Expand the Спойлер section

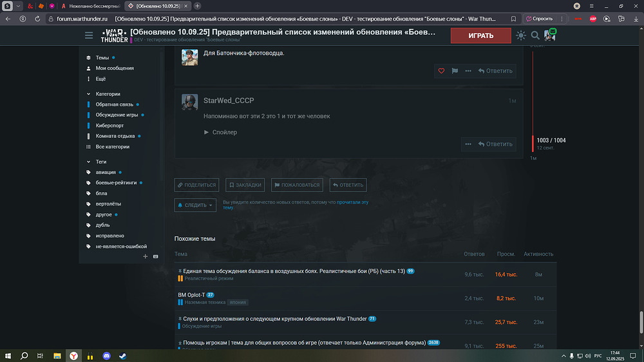(220, 132)
